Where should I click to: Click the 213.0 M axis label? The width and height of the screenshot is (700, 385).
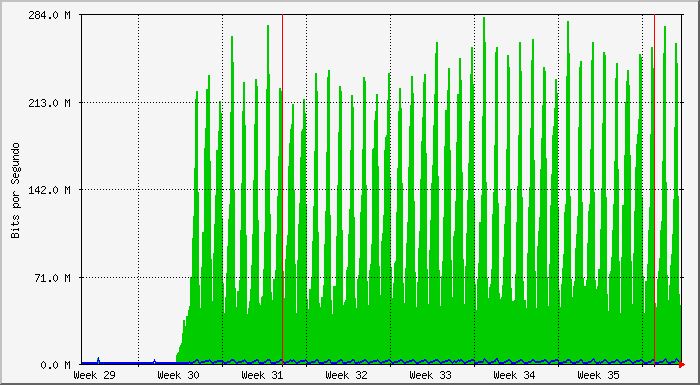[x=51, y=103]
